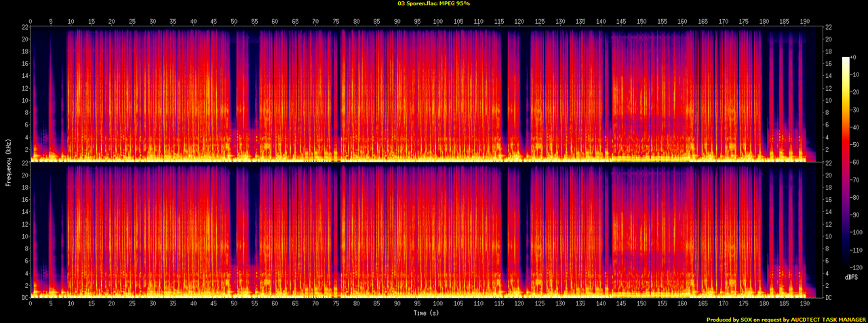Click the "-100" value on the dBFS scale
Screen dimensions: 868x323
coord(856,234)
